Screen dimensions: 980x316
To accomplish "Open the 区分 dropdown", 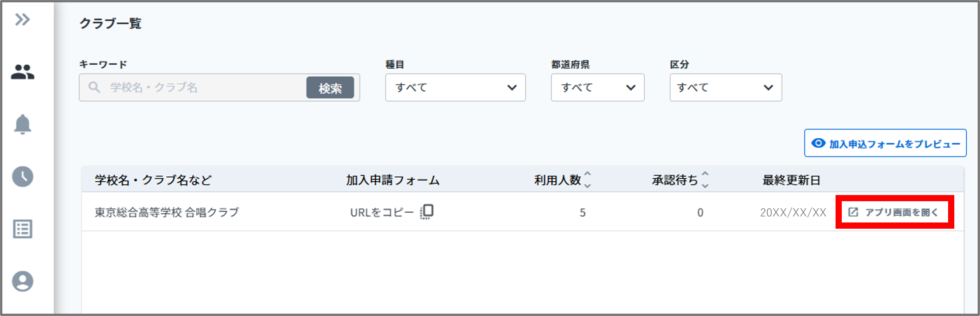I will pyautogui.click(x=726, y=87).
